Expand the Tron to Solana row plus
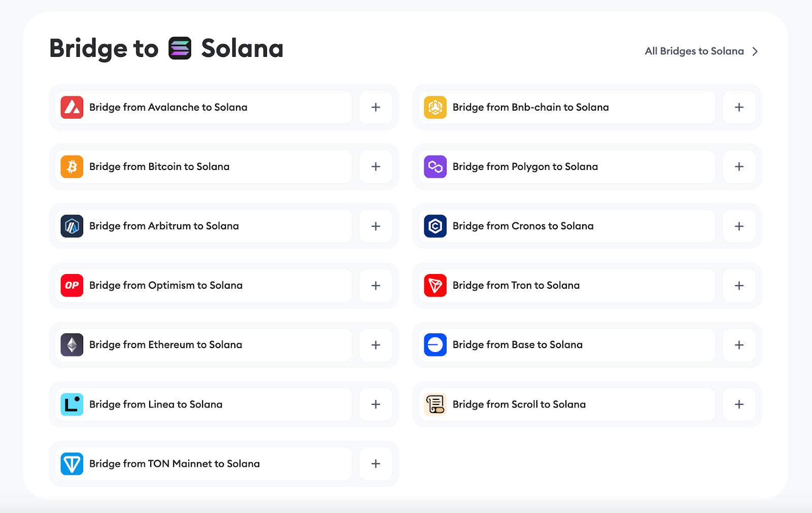 pos(739,286)
